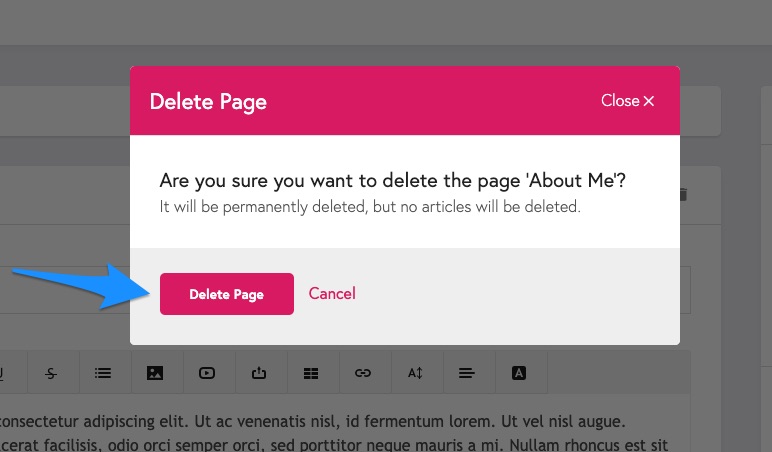This screenshot has width=772, height=452.
Task: Confirm deletion with the pink Delete Page button
Action: (226, 294)
